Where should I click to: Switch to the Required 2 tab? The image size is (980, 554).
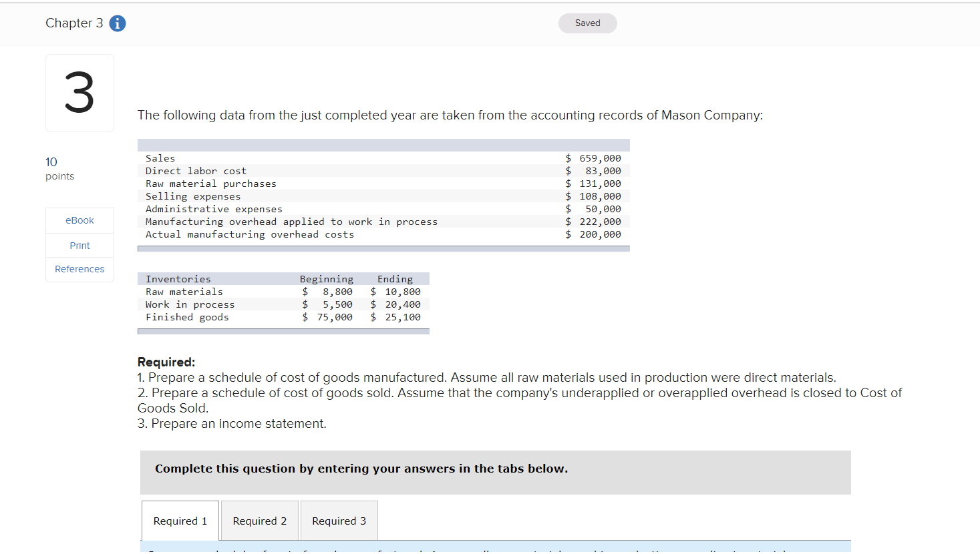[259, 520]
